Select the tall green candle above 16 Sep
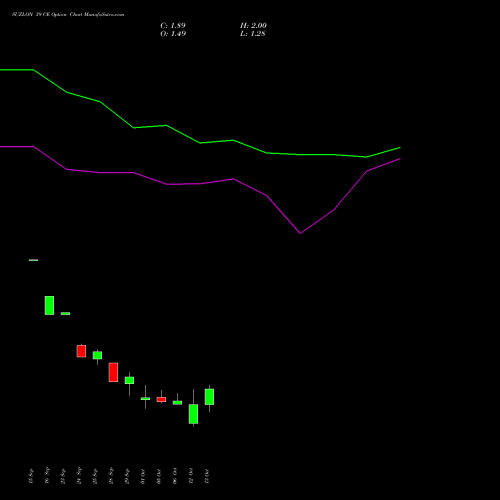 pyautogui.click(x=49, y=305)
